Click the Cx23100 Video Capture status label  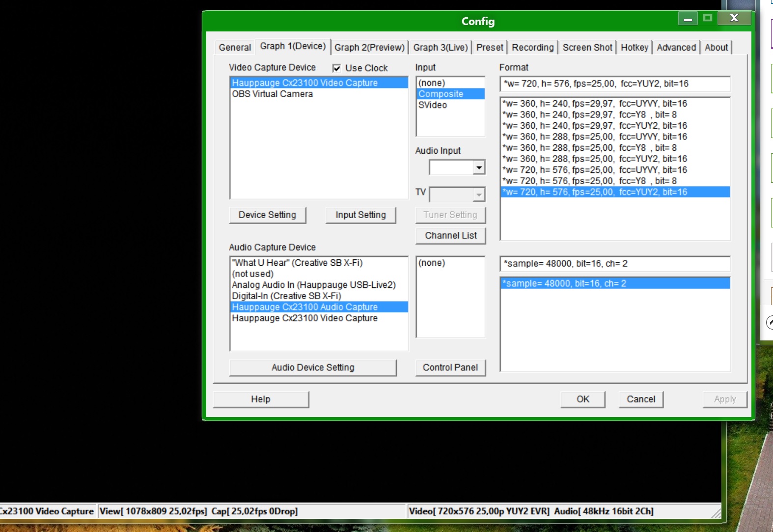pos(47,511)
